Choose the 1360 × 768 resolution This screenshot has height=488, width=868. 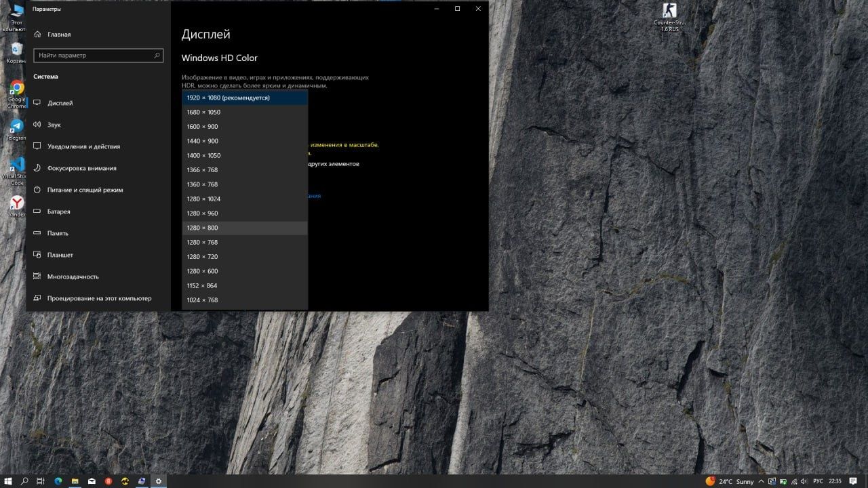tap(245, 184)
